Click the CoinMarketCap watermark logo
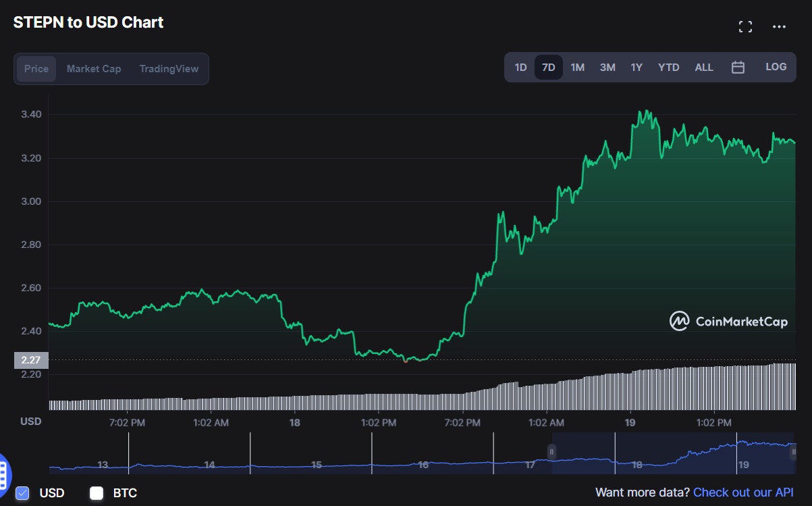The width and height of the screenshot is (812, 506). point(728,322)
